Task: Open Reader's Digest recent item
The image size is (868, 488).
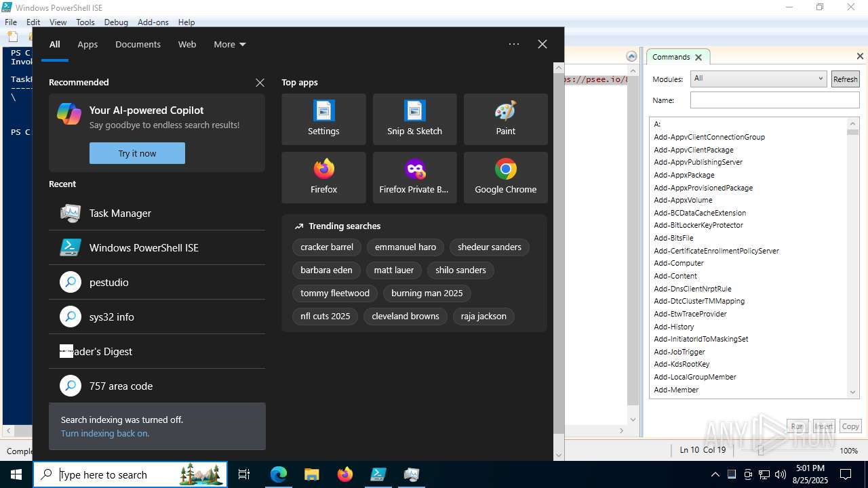Action: click(x=157, y=351)
